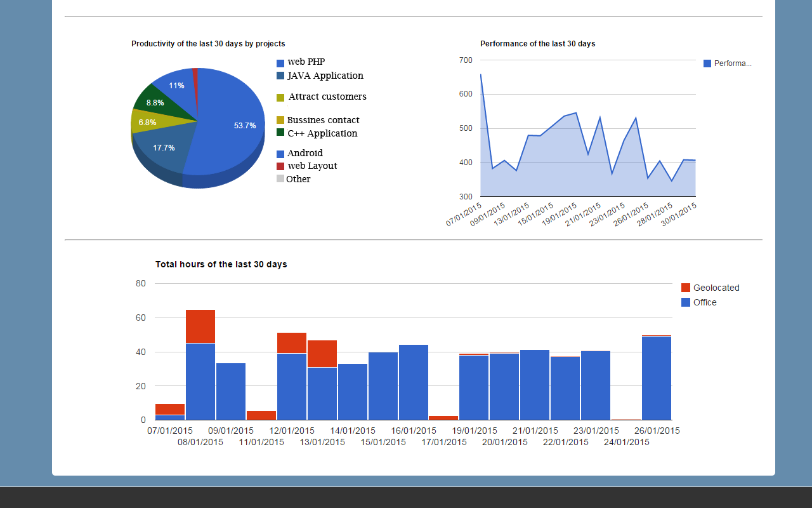Click the 24/01/2015 label on the bar chart axis

coord(626,442)
